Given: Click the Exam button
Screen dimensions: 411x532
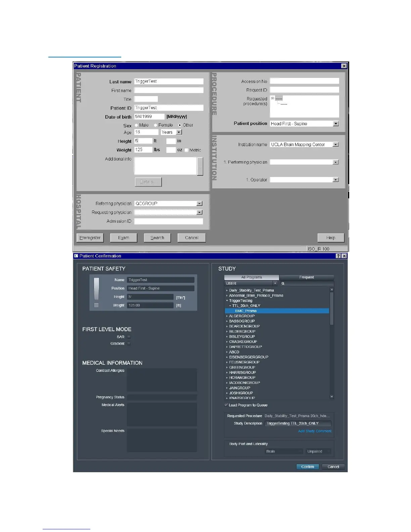Looking at the screenshot, I should pyautogui.click(x=124, y=238).
